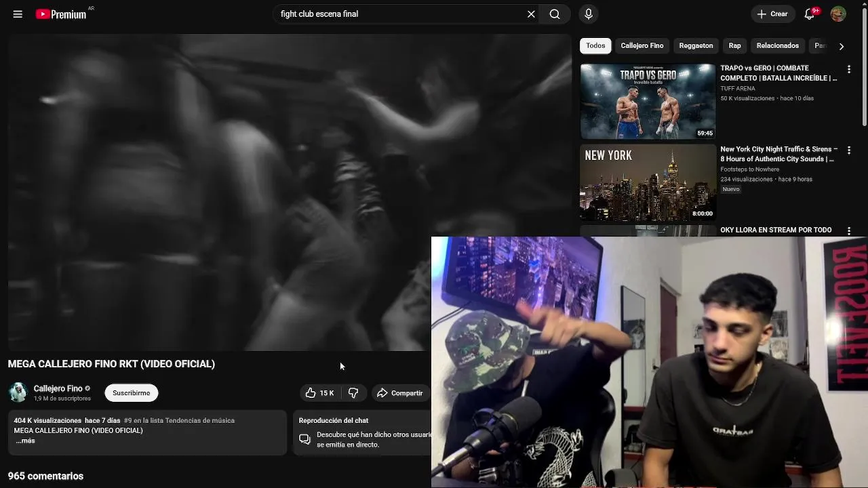Click 404 K visualizaciones text
The image size is (868, 488).
point(47,420)
